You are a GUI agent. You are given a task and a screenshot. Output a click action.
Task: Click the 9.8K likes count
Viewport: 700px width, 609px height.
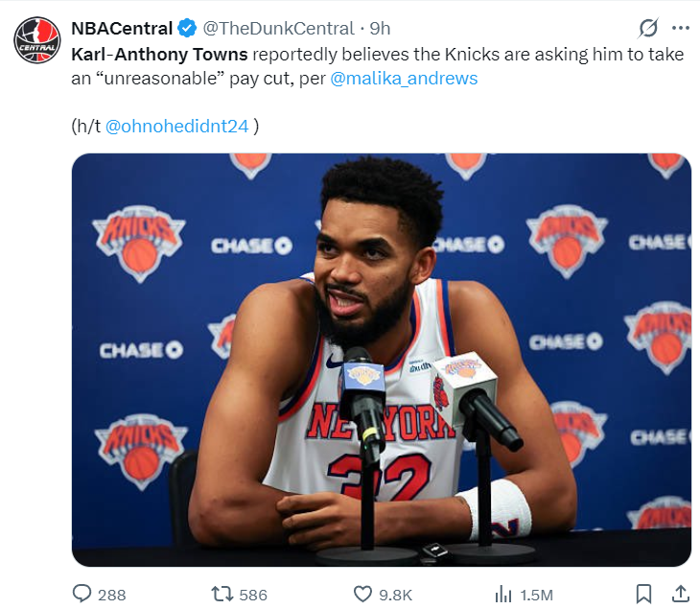click(x=395, y=596)
